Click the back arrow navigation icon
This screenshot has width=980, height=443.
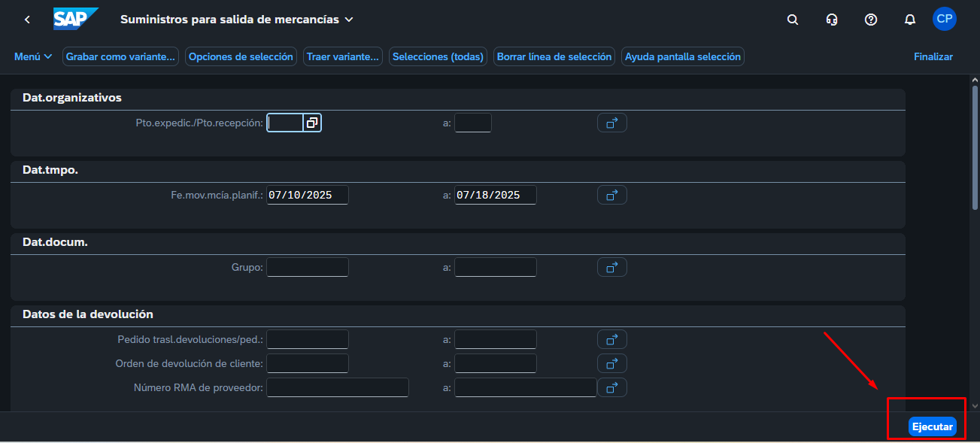pos(27,20)
